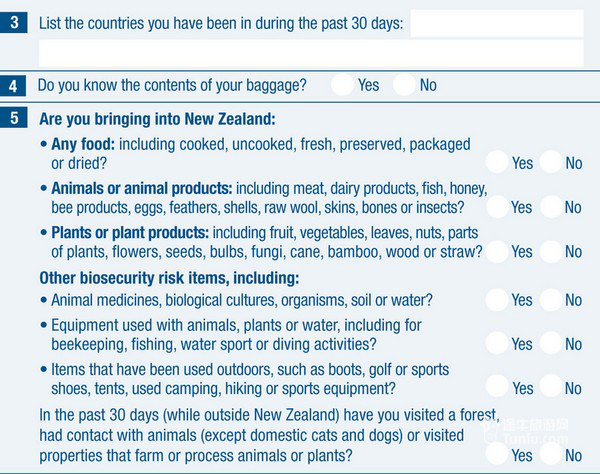Image resolution: width=600 pixels, height=474 pixels.
Task: Tick Yes for plants or plant products
Action: click(497, 251)
